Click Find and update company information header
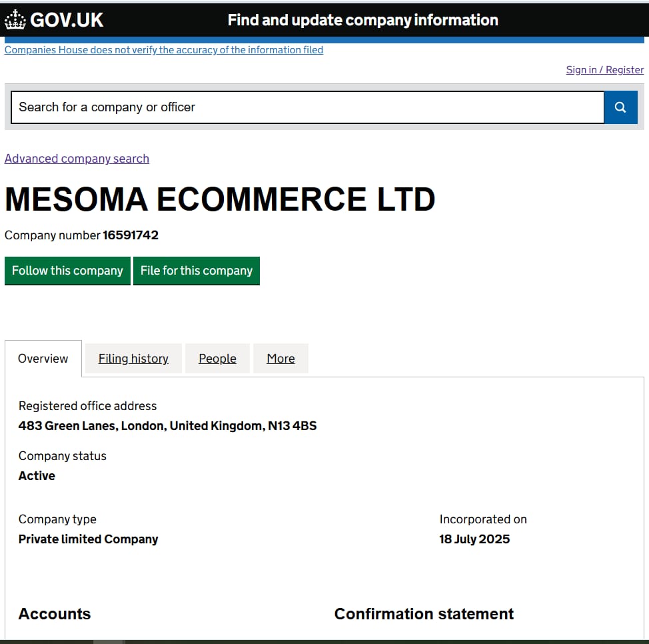649x644 pixels. 363,20
